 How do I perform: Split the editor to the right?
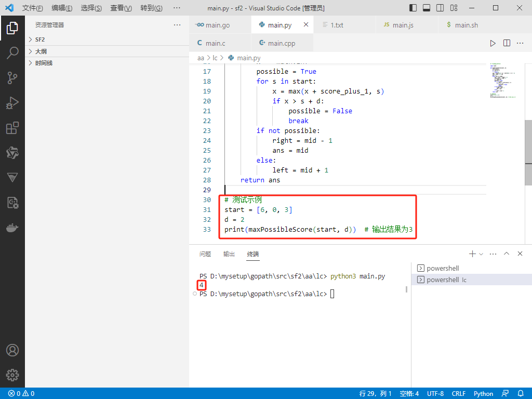(507, 43)
